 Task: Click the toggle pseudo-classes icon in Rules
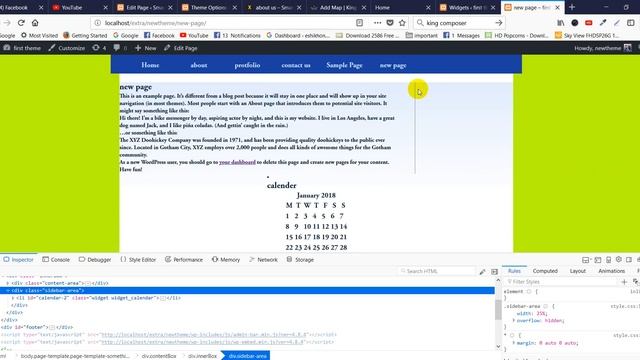tap(635, 282)
